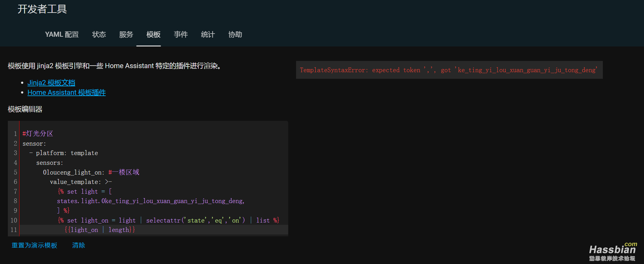Click the '{{light_on | length}}' line

coord(100,230)
